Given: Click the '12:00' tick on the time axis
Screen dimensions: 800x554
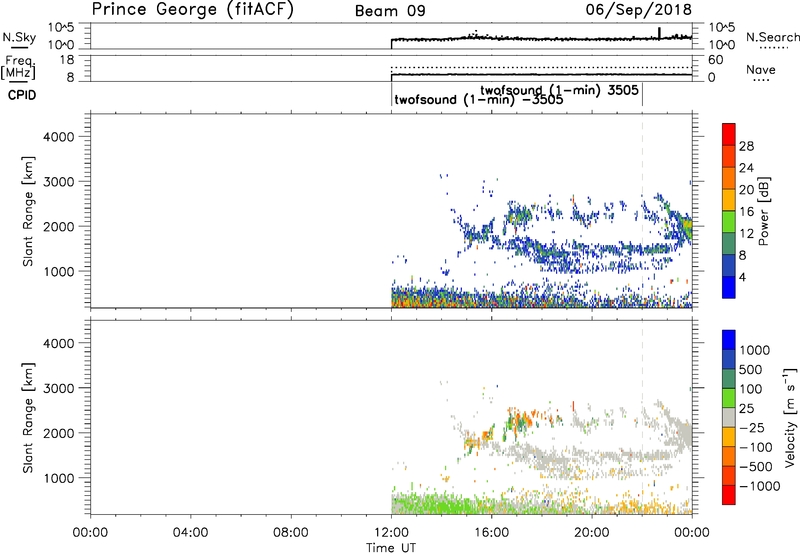Looking at the screenshot, I should tap(391, 533).
